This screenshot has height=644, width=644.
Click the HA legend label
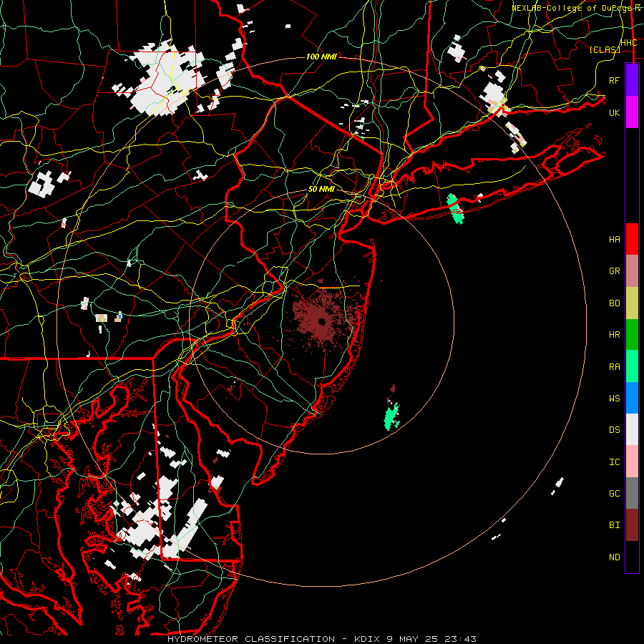(x=615, y=240)
